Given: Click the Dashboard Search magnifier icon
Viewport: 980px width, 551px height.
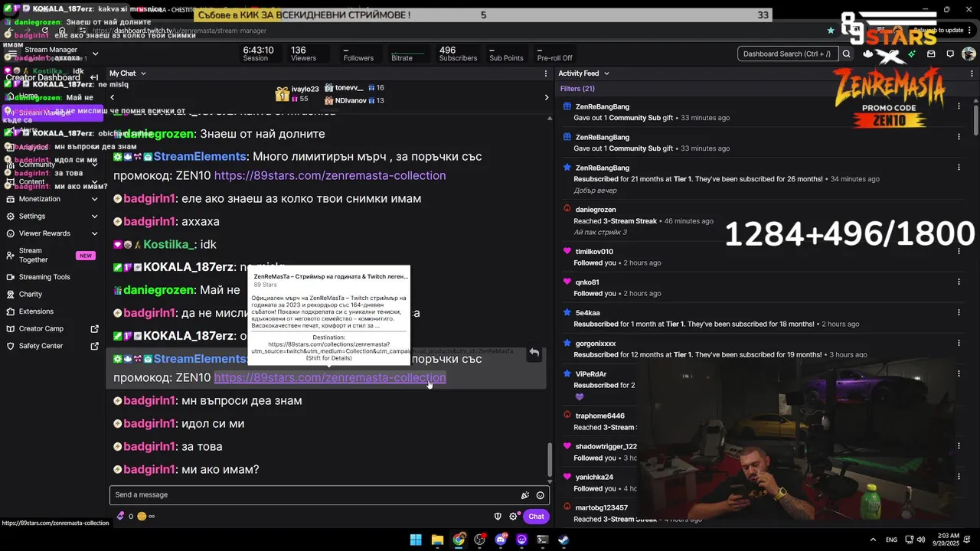Looking at the screenshot, I should [846, 54].
